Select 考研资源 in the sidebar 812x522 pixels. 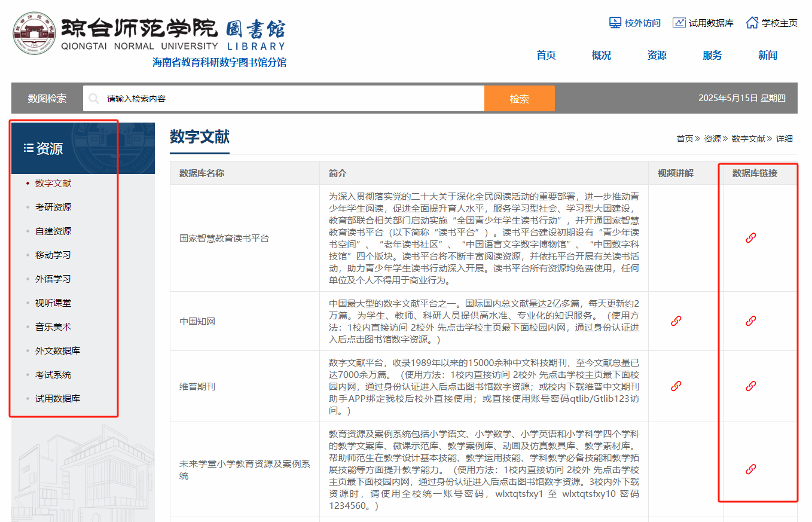tap(53, 207)
